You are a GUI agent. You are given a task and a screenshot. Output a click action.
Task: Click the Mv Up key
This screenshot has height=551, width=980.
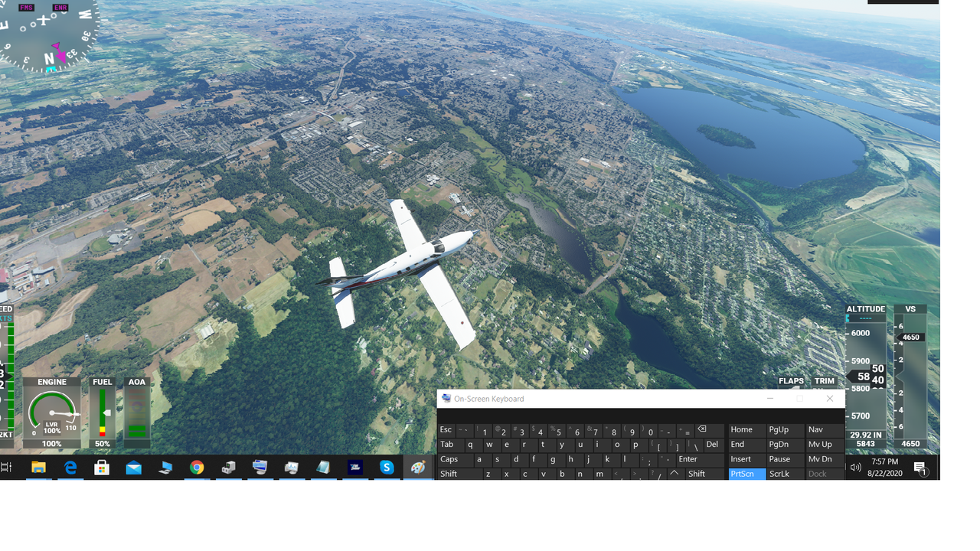coord(825,445)
